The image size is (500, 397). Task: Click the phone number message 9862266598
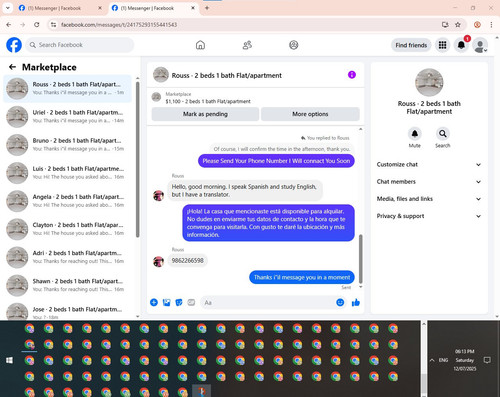(187, 260)
